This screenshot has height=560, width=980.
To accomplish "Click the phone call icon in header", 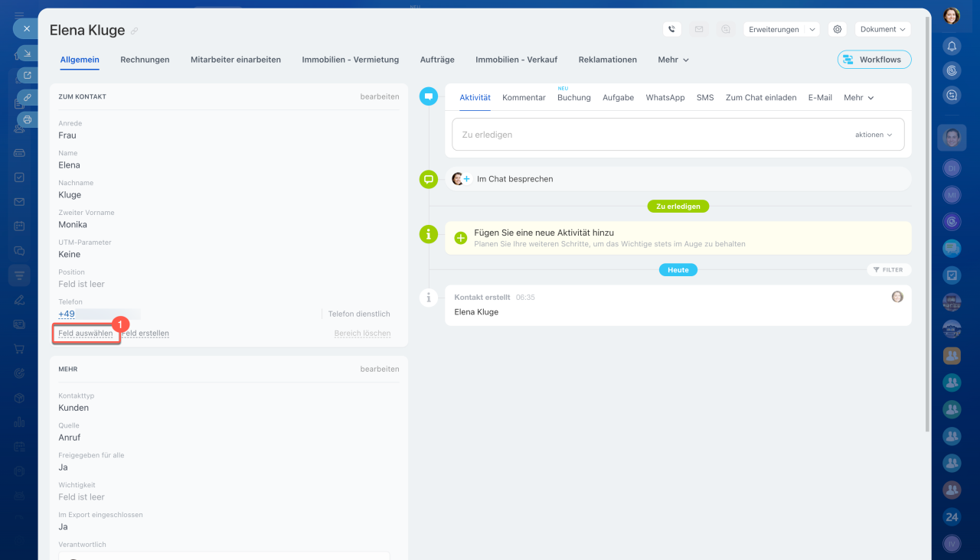I will pyautogui.click(x=671, y=29).
